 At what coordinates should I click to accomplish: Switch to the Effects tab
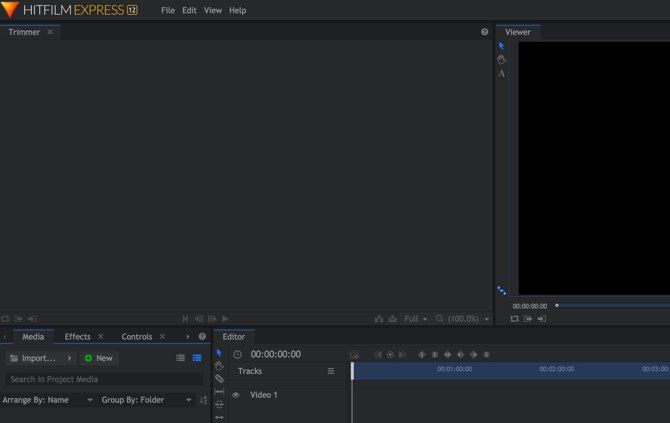click(77, 337)
